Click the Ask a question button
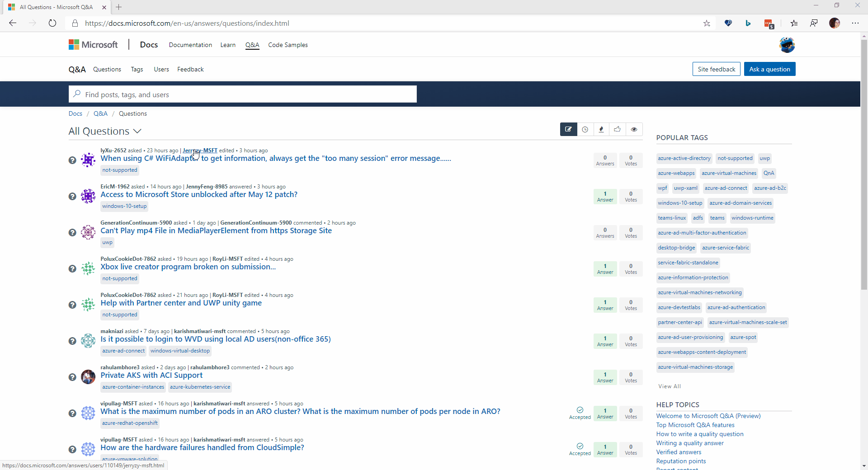Viewport: 868px width, 470px height. pos(769,69)
